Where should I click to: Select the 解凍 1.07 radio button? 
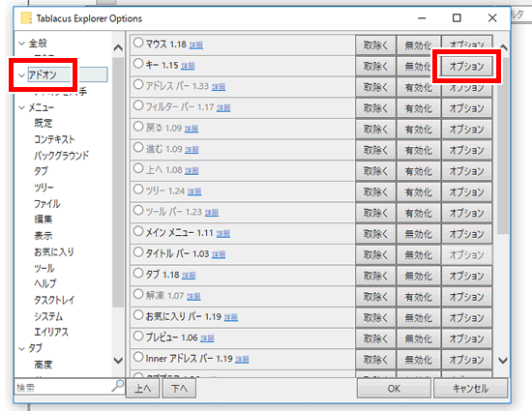[x=138, y=294]
